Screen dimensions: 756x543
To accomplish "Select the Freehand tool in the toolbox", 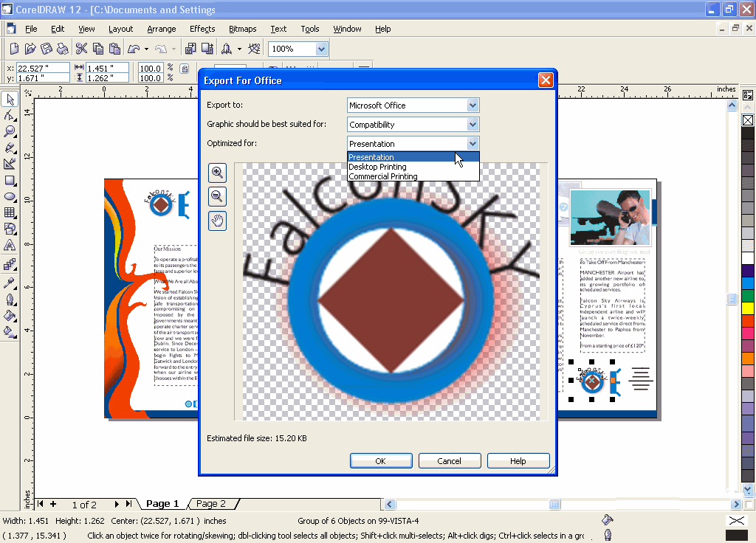I will point(10,148).
